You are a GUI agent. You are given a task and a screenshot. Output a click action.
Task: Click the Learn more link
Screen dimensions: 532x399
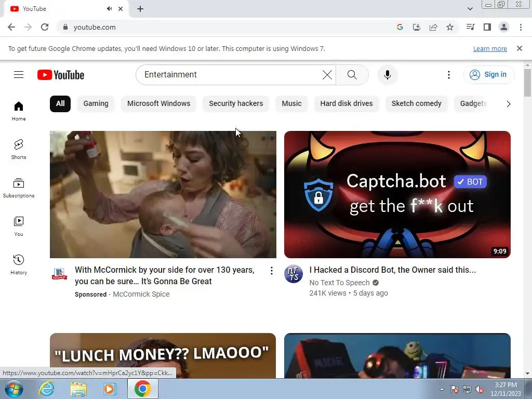click(490, 49)
